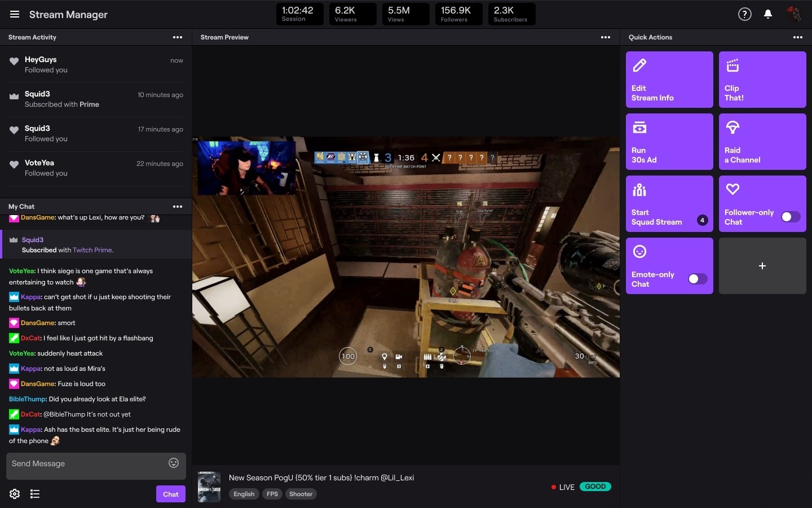
Task: Open the Quick Actions overflow menu
Action: click(x=798, y=37)
